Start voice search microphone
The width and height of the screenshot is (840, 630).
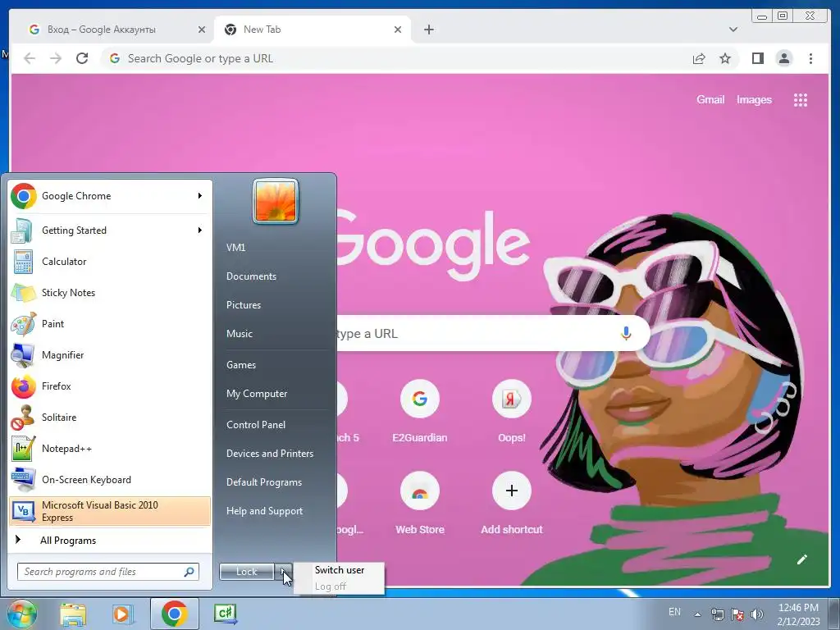pyautogui.click(x=626, y=333)
